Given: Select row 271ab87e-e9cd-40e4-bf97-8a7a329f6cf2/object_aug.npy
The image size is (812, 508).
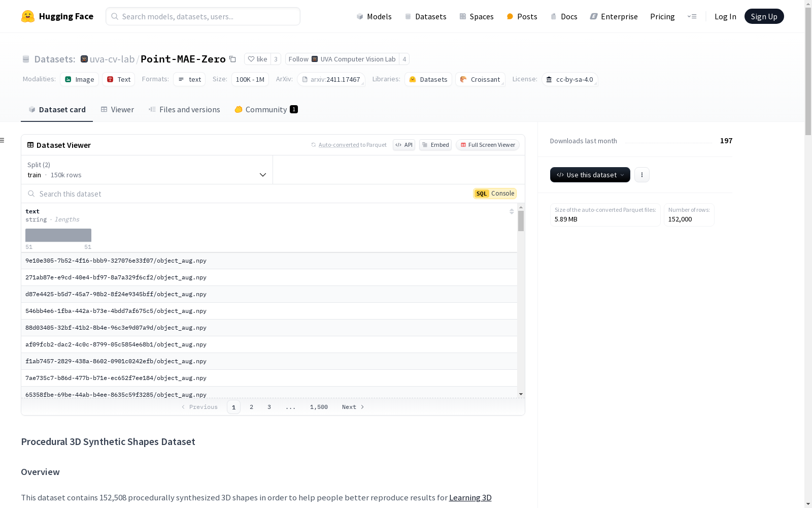Looking at the screenshot, I should [269, 277].
